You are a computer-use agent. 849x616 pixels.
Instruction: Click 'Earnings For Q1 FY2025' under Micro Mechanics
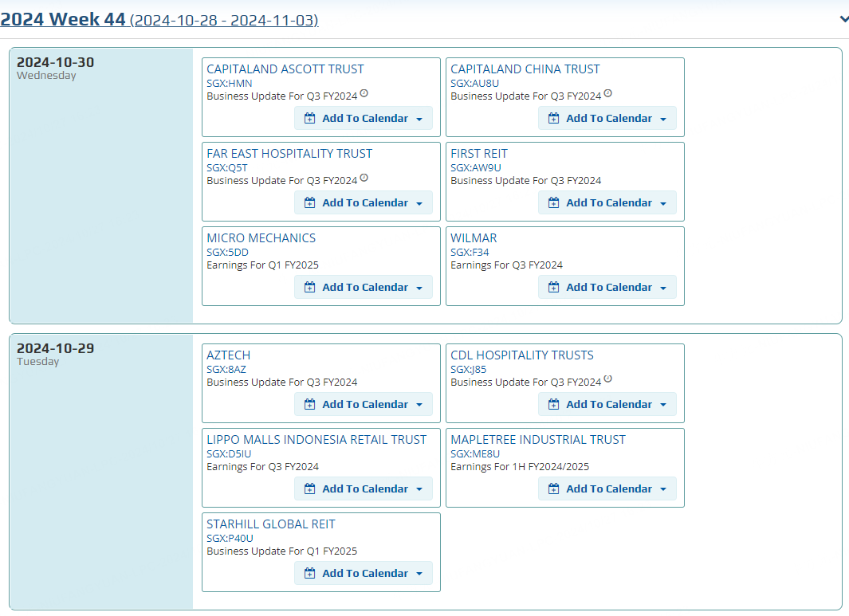click(x=262, y=265)
